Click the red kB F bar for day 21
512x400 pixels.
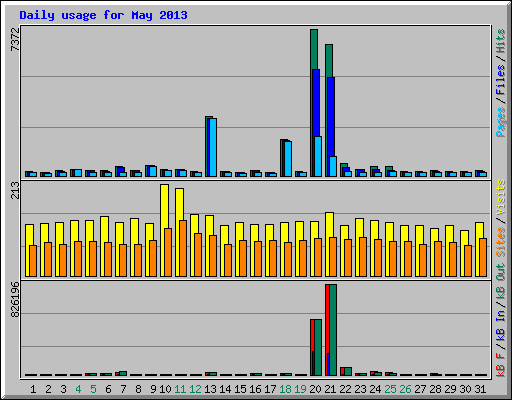click(x=327, y=318)
